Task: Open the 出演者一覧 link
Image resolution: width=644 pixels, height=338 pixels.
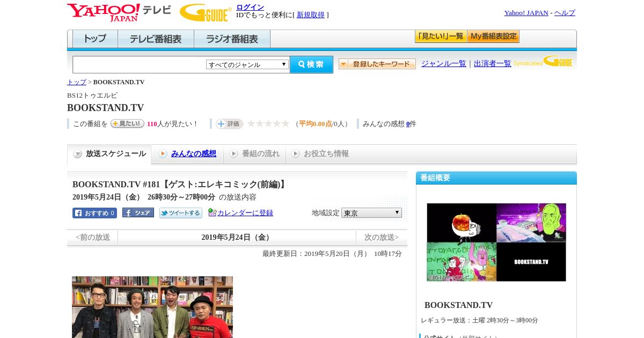Action: coord(493,64)
